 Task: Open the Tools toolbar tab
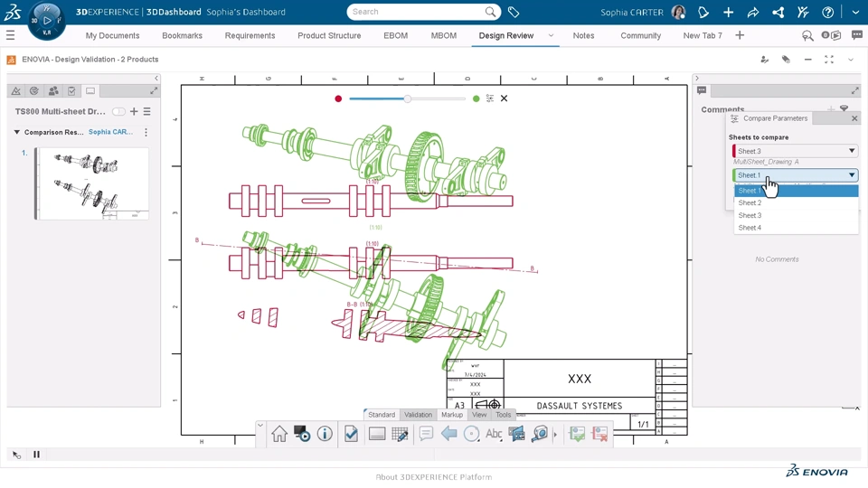[504, 415]
